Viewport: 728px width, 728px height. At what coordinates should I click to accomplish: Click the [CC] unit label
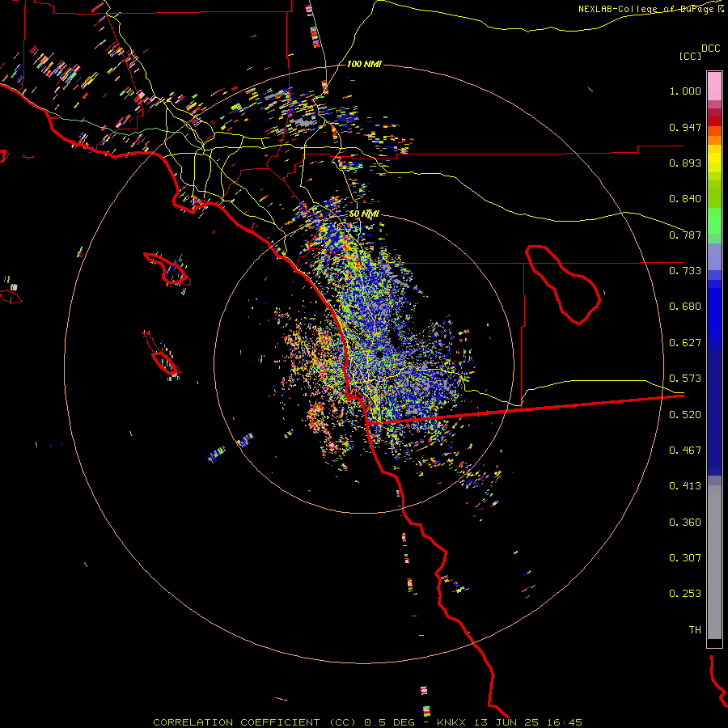tap(690, 56)
